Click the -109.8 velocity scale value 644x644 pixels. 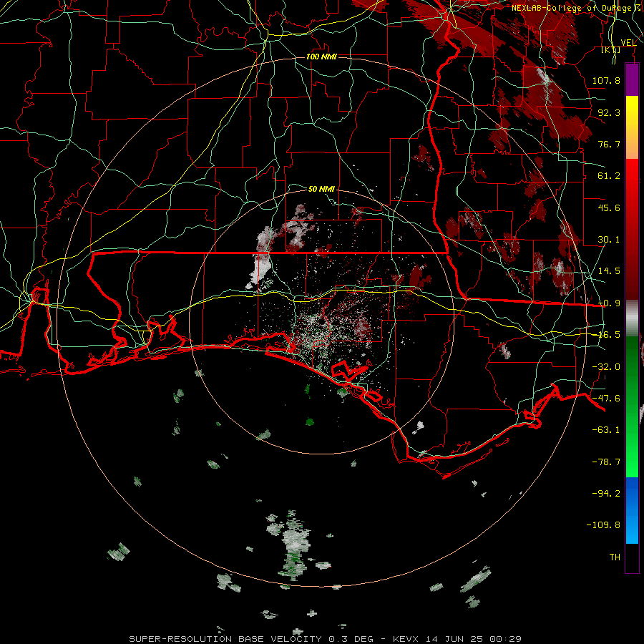pos(603,525)
